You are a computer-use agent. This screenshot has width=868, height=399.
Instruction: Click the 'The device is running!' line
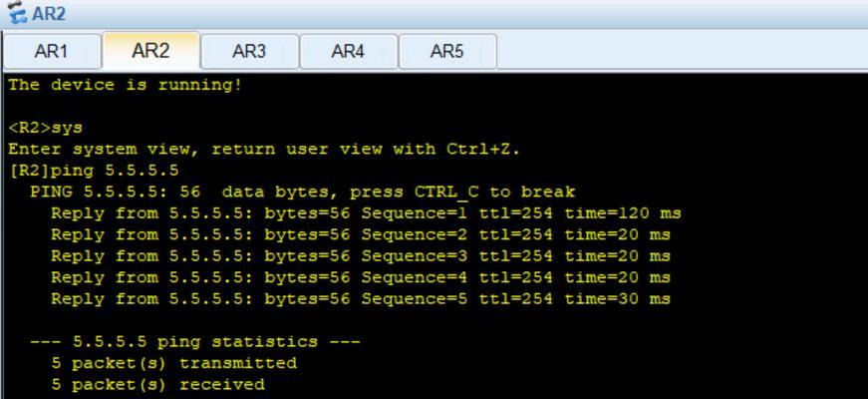point(126,86)
